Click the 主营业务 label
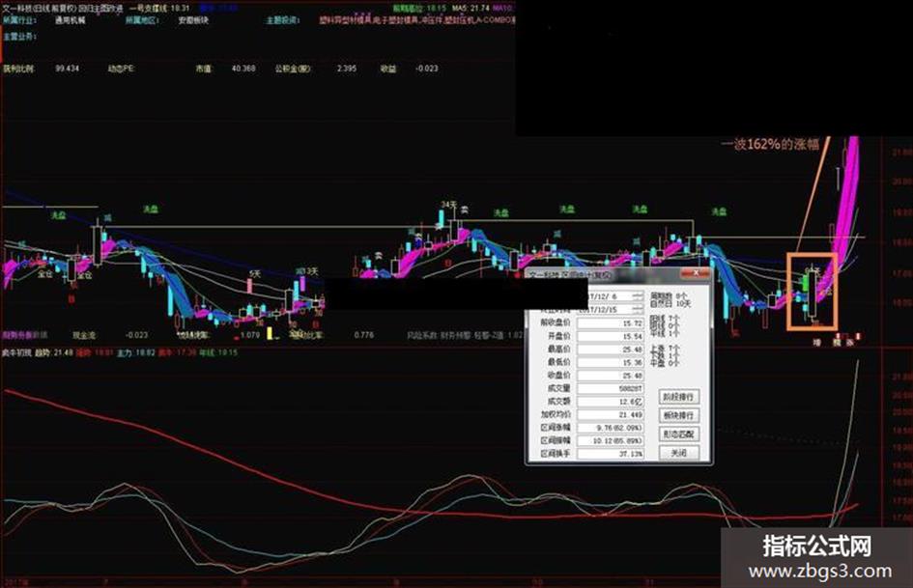The width and height of the screenshot is (913, 588). (x=19, y=36)
